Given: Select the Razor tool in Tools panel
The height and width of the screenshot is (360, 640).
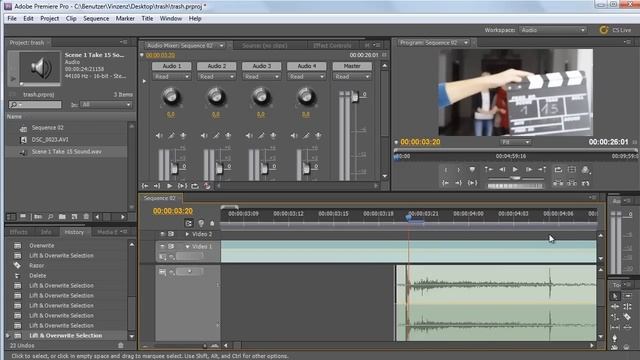Looking at the screenshot, I should 627,317.
